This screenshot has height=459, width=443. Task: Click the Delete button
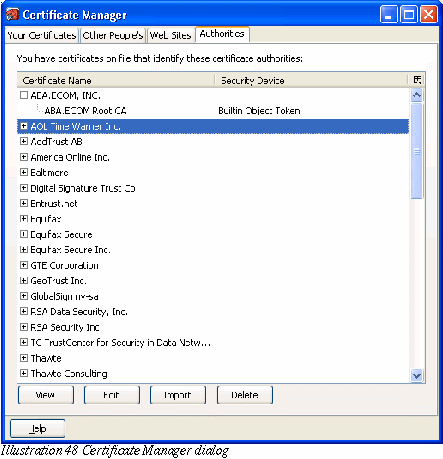pyautogui.click(x=245, y=395)
